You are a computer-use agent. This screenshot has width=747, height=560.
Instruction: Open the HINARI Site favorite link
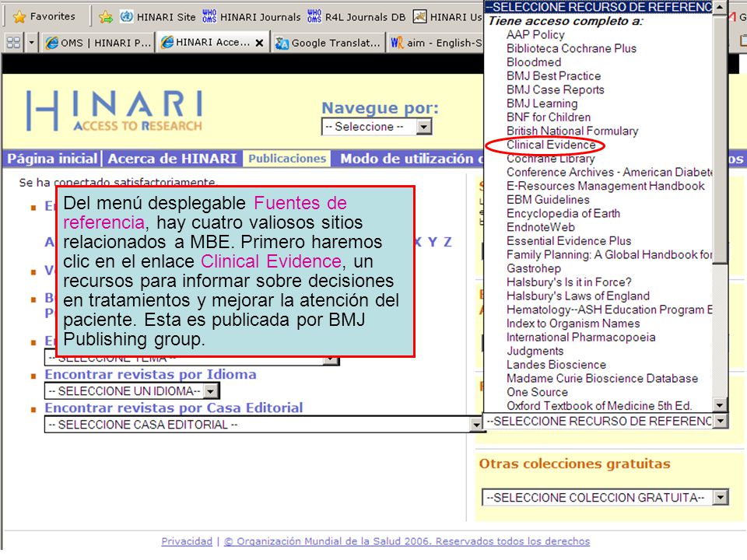(158, 16)
